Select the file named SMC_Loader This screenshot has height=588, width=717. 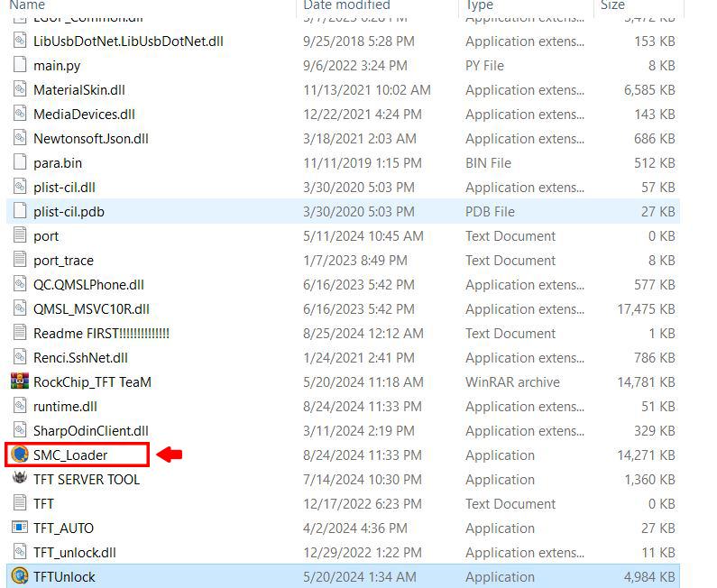[x=70, y=455]
